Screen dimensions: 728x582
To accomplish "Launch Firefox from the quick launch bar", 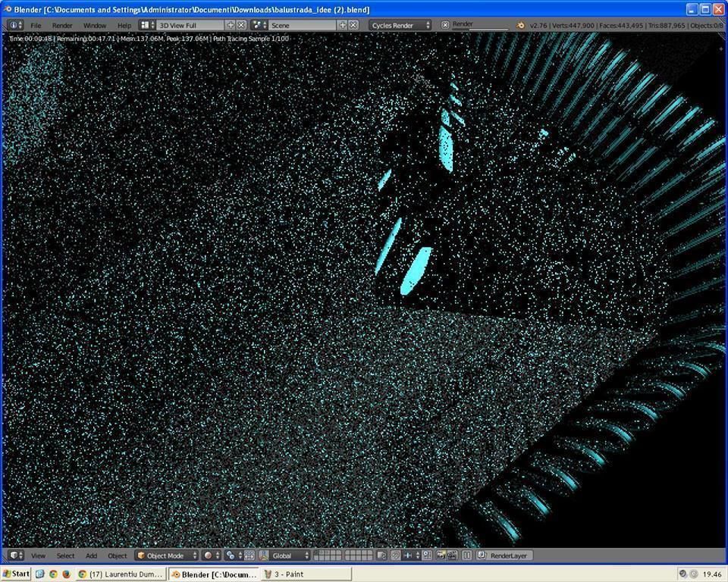I will click(x=66, y=574).
